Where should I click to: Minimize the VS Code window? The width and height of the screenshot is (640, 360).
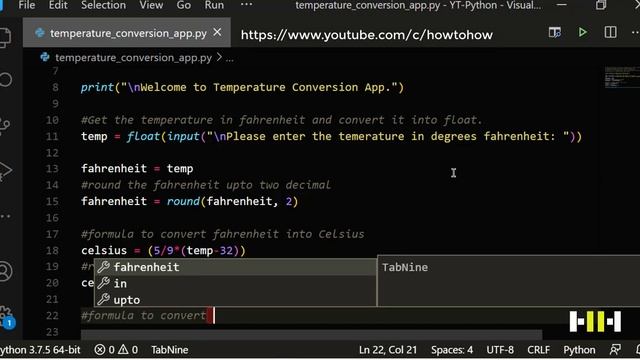click(x=562, y=5)
